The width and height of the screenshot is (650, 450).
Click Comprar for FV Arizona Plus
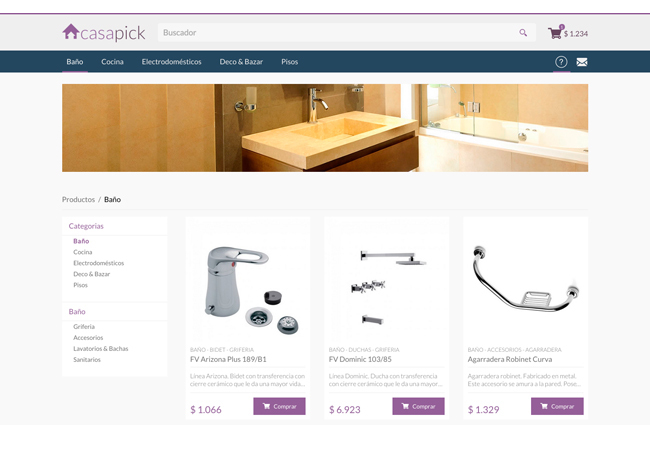click(x=279, y=406)
